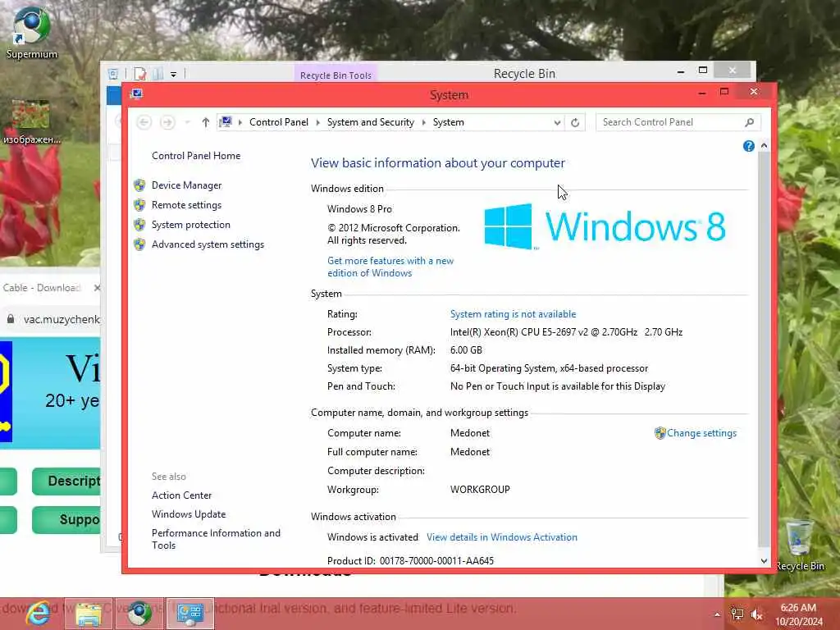Open System protection link

pos(190,225)
